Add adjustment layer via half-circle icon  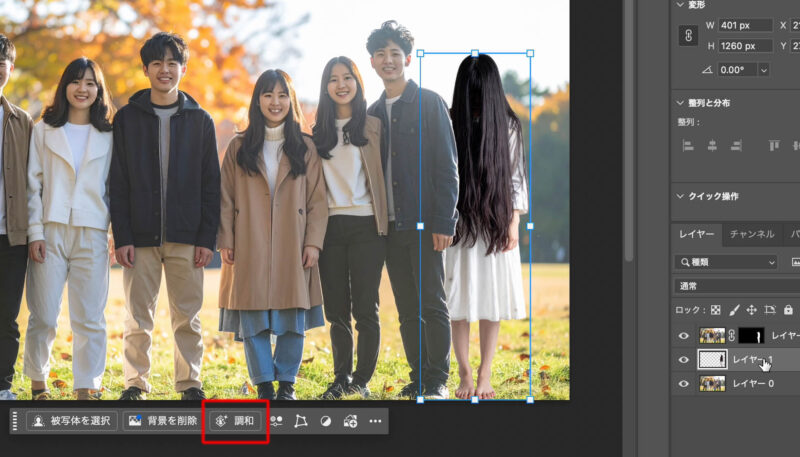(x=326, y=421)
